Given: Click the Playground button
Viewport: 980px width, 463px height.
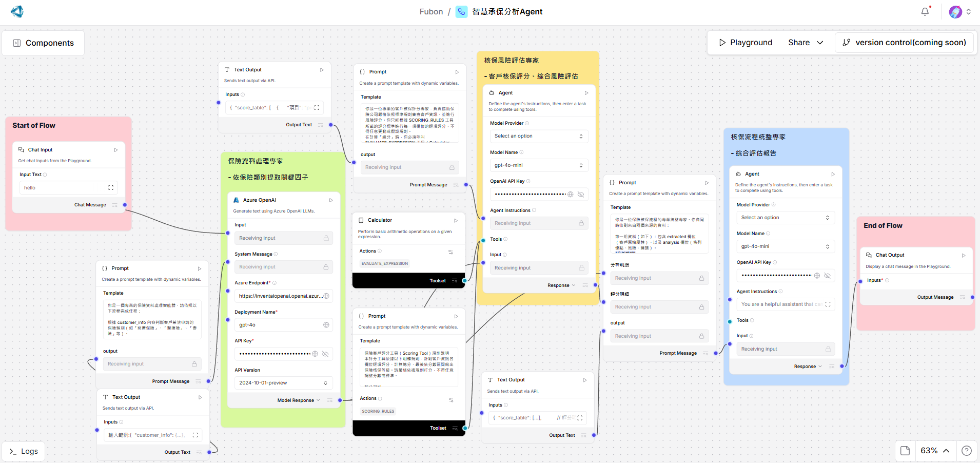Looking at the screenshot, I should [745, 43].
